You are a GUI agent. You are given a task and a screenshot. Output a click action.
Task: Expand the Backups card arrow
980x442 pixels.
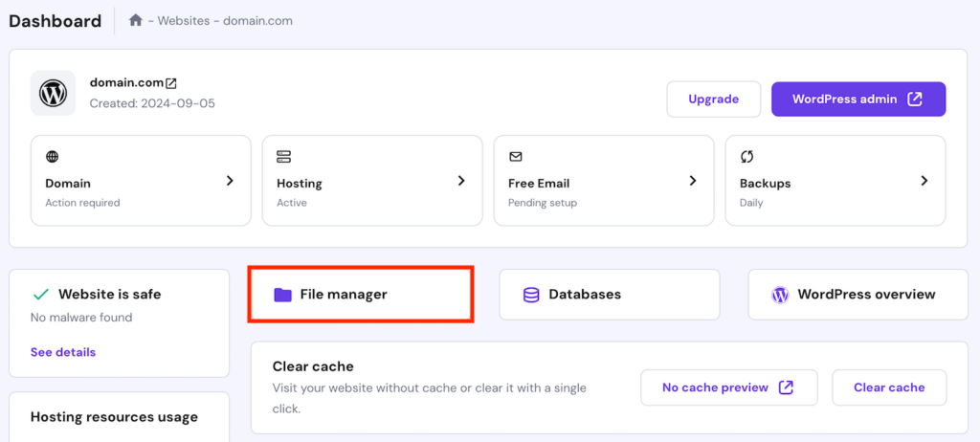tap(924, 180)
